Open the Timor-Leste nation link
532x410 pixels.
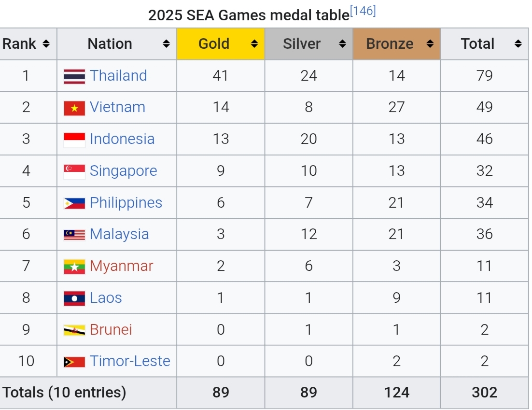130,361
